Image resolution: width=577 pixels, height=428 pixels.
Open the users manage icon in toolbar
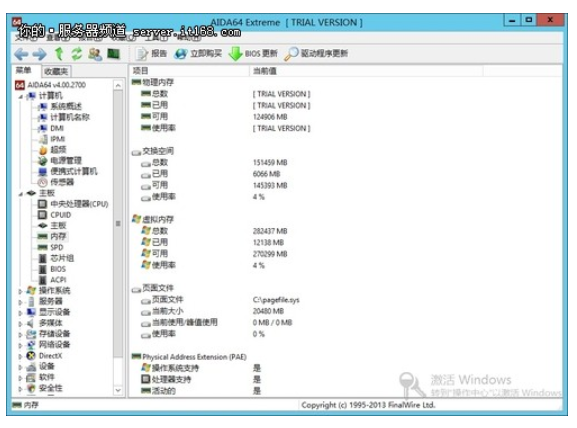point(95,54)
